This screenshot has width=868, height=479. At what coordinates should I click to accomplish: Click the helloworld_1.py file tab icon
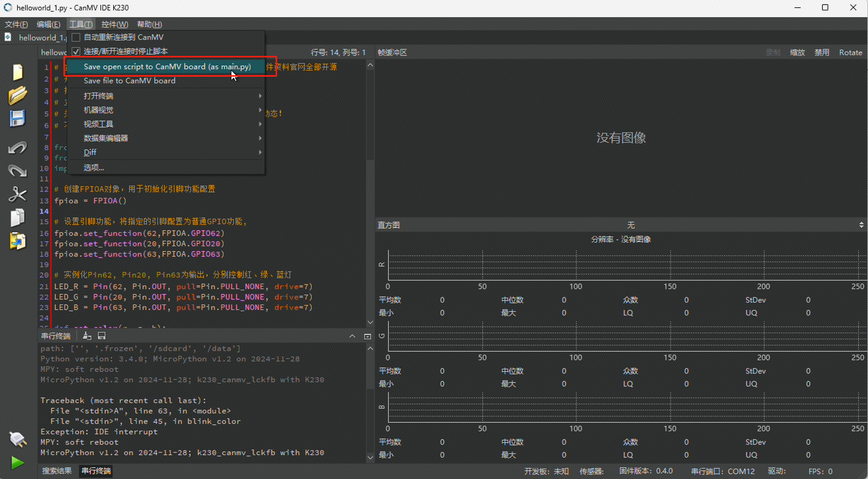(x=8, y=37)
